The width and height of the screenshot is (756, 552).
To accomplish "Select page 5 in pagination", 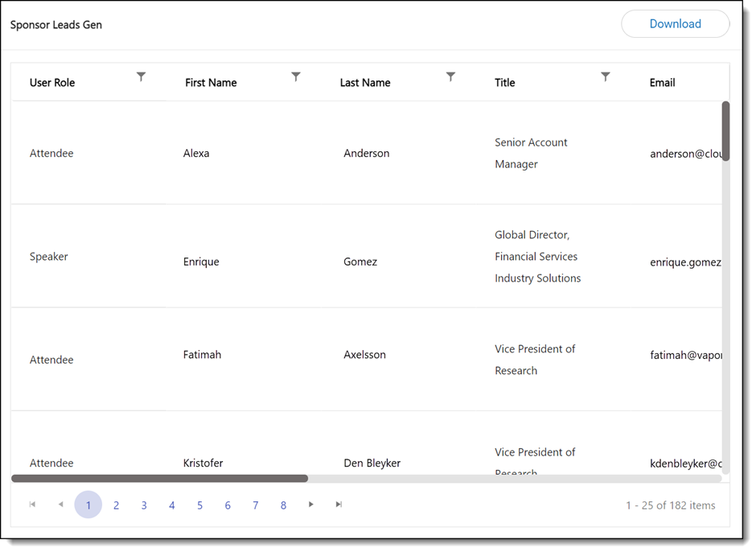I will click(200, 505).
